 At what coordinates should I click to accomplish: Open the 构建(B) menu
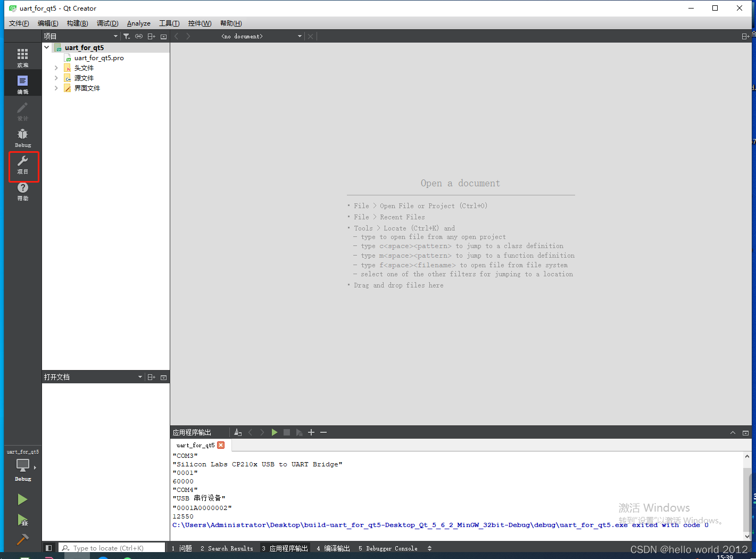click(x=78, y=23)
